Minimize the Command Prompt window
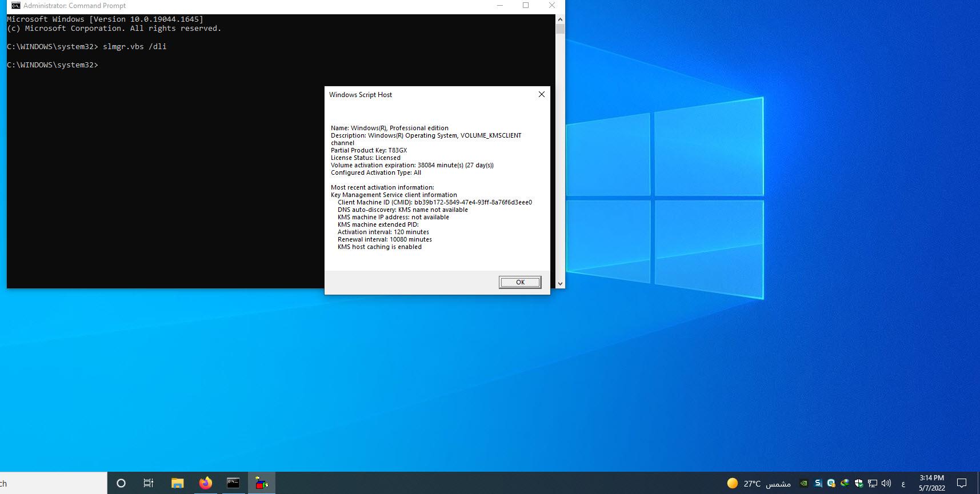The image size is (980, 494). coord(500,6)
